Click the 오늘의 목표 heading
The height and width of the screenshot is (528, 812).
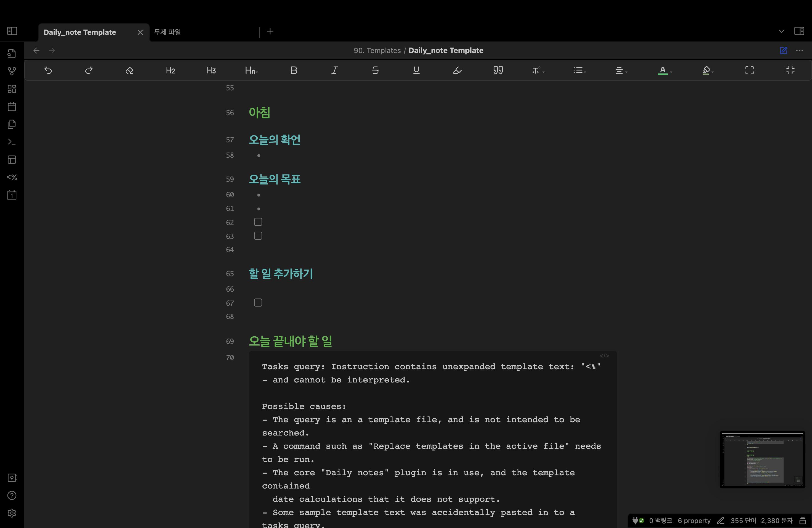click(x=275, y=179)
